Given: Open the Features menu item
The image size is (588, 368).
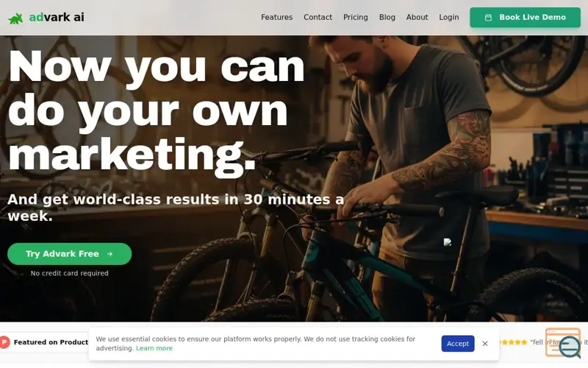Looking at the screenshot, I should (277, 17).
